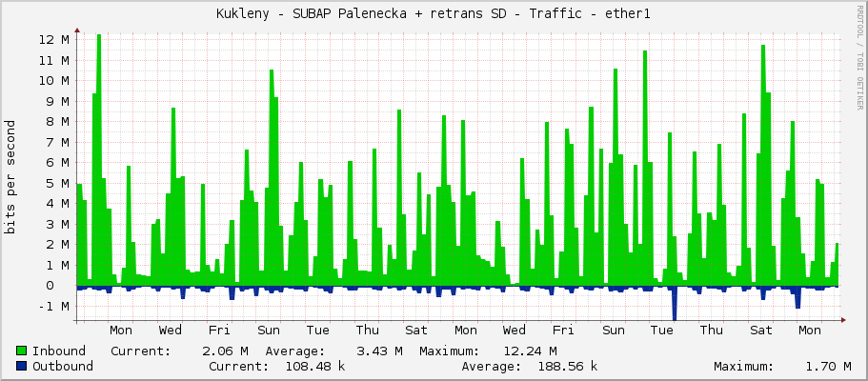Click the 'Maximum:' label in Outbound row
The width and height of the screenshot is (868, 381).
click(x=743, y=366)
